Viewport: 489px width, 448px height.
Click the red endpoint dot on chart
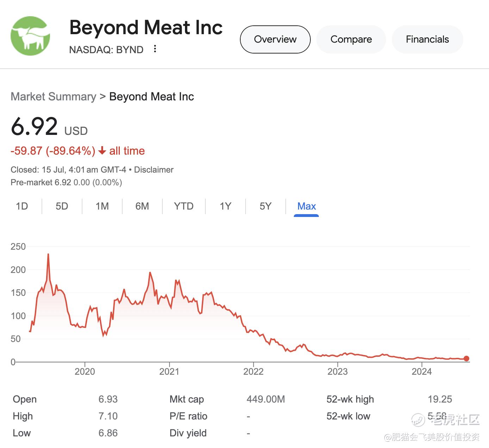(466, 359)
